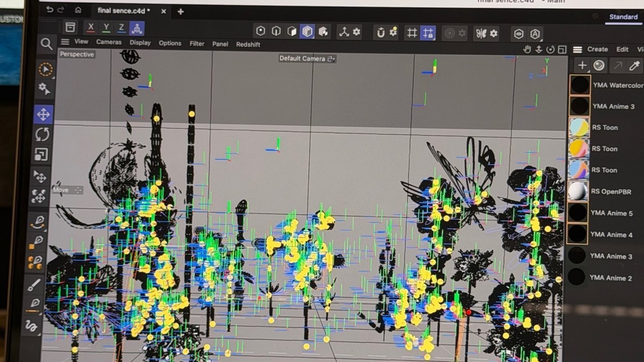Activate the Live Selection tool
644x362 pixels.
[46, 70]
